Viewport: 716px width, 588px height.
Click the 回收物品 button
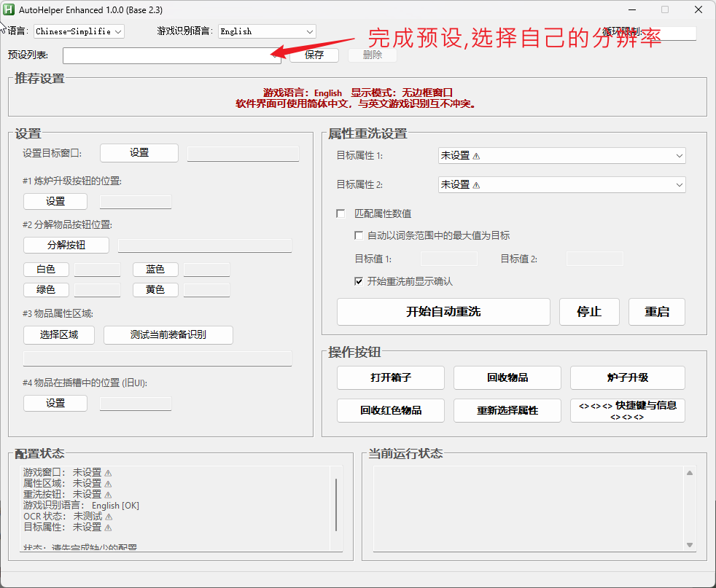click(x=507, y=377)
